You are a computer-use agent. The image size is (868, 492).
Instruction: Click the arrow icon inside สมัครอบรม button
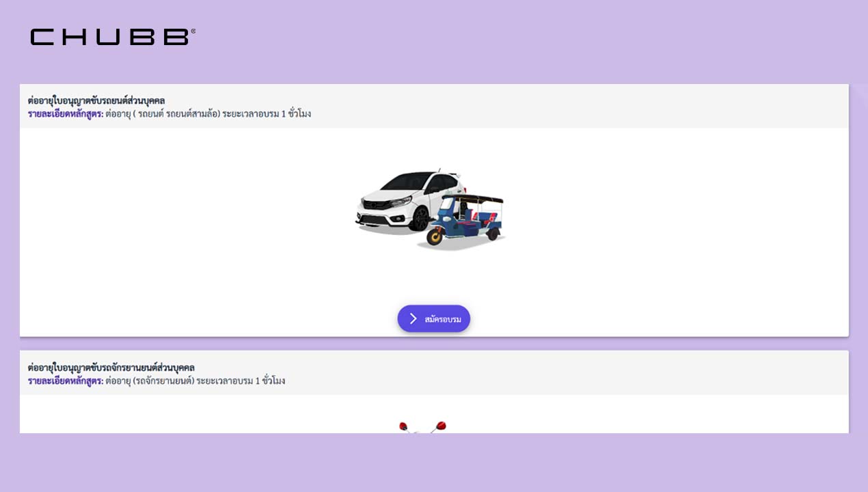point(413,318)
